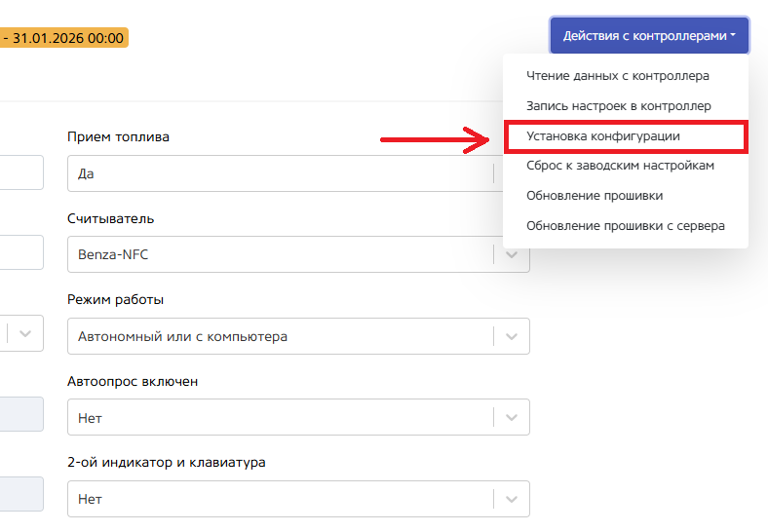Viewport: 768px width, 532px height.
Task: Click the chevron icon in "Режим работы" select
Action: click(512, 336)
